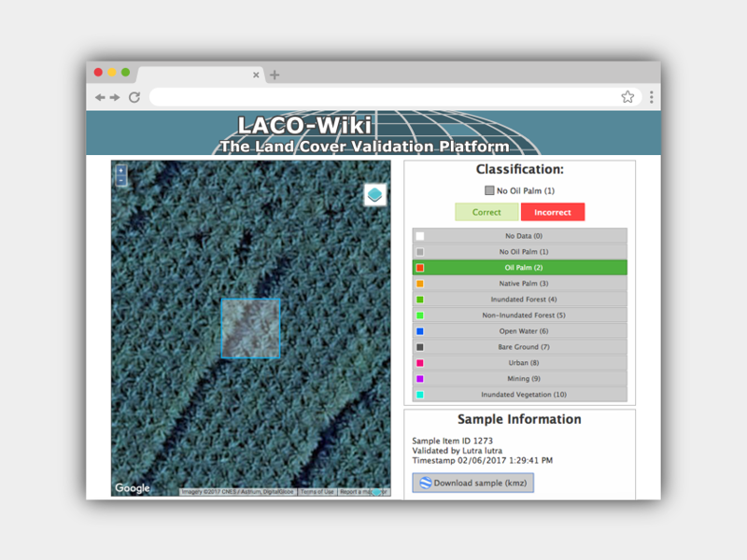Click the white No Data color swatch
The width and height of the screenshot is (747, 560).
coord(419,236)
